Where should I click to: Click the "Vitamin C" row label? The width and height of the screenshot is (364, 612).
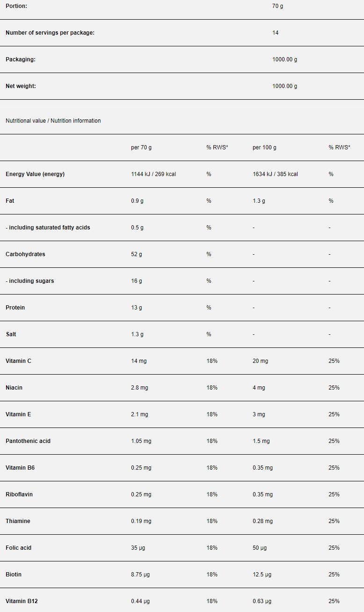19,361
